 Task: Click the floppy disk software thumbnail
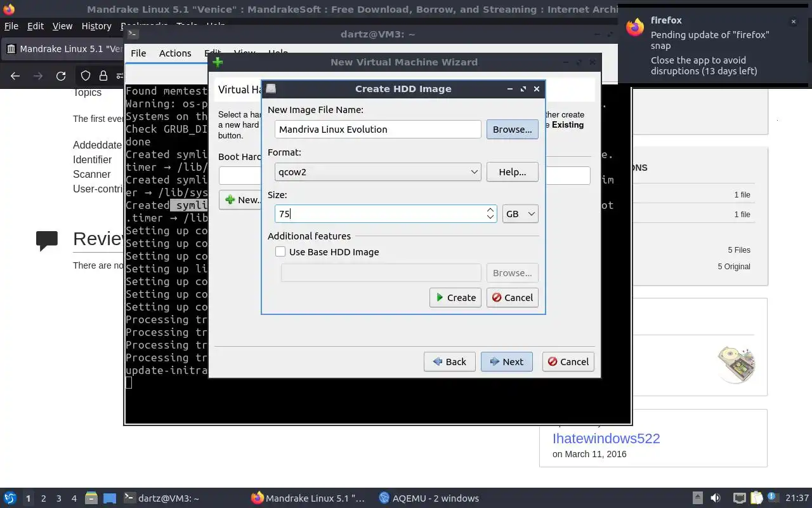(737, 364)
